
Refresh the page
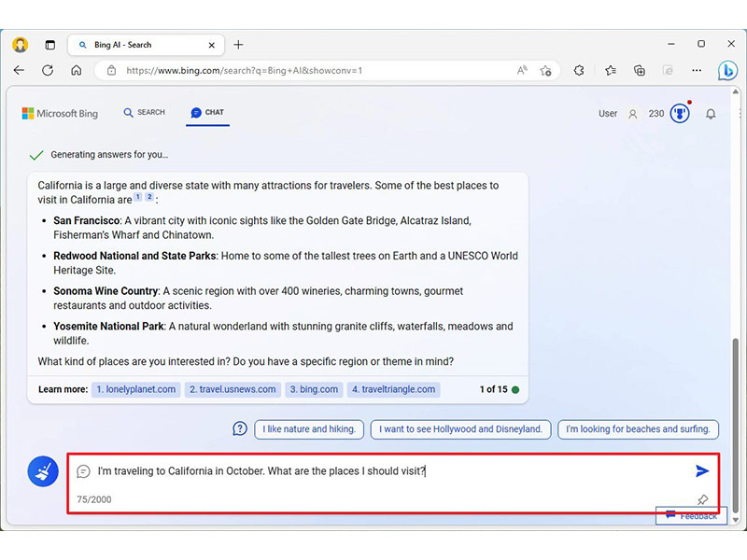(48, 71)
